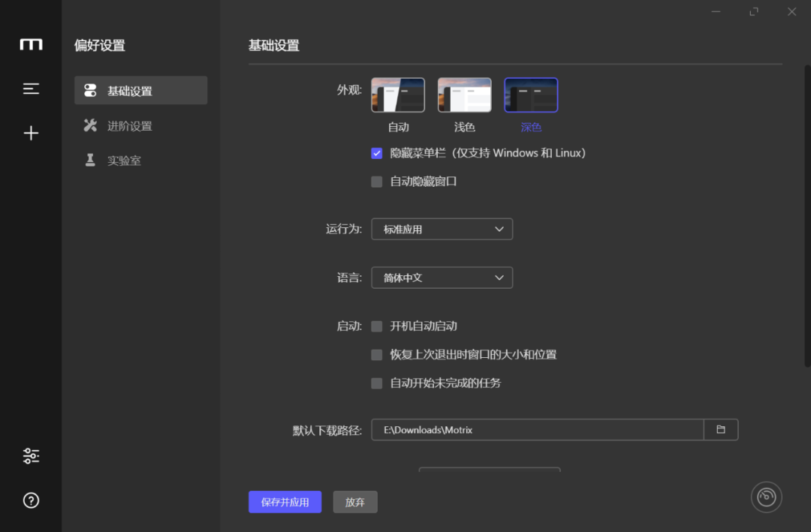This screenshot has height=532, width=811.
Task: Choose the 深色 appearance thumbnail
Action: 531,95
